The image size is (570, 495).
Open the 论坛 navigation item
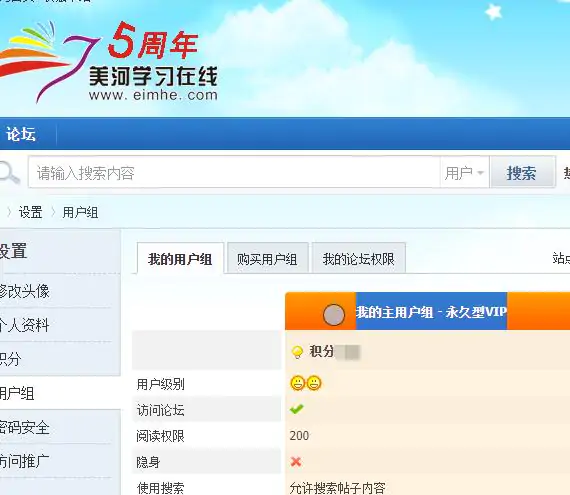[21, 134]
